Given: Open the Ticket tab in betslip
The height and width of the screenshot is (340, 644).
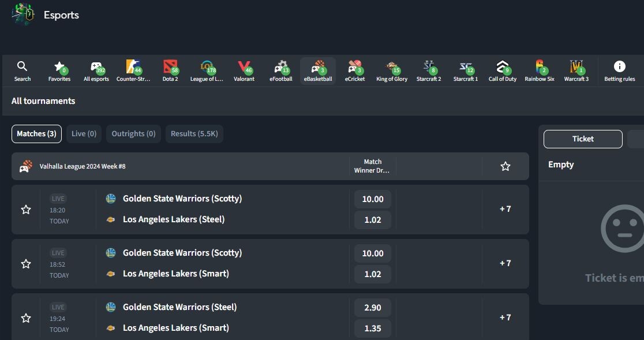Looking at the screenshot, I should (x=583, y=139).
